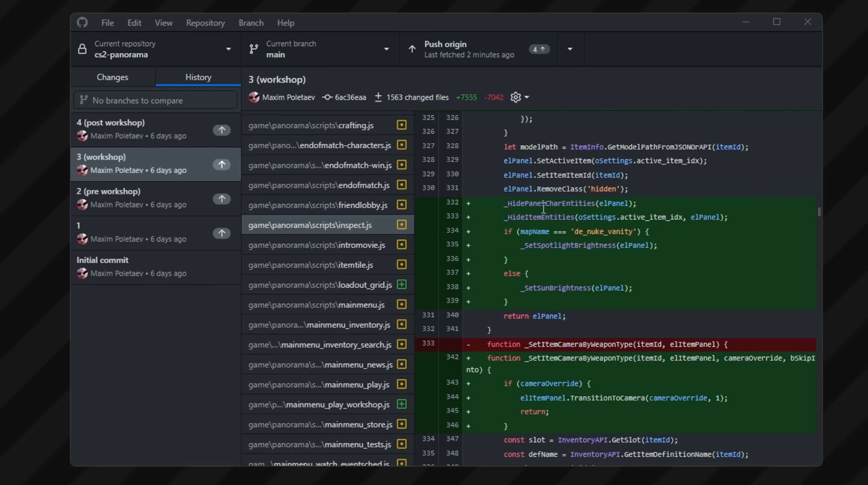Open the View menu
Screen dimensions: 868x485
coord(163,23)
